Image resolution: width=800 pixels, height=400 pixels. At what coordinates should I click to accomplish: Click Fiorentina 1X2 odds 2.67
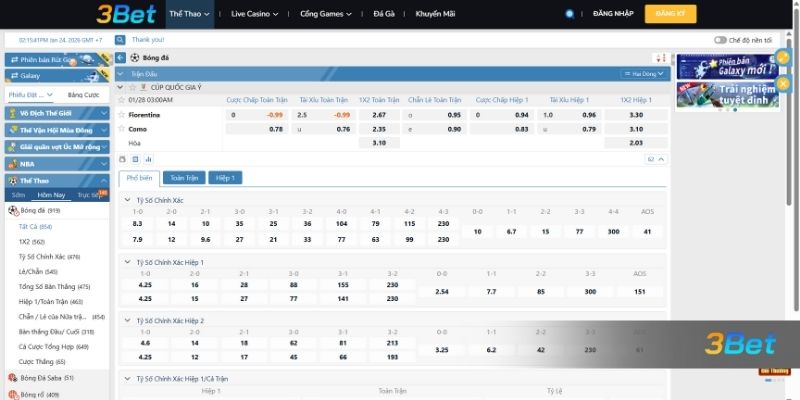coord(379,115)
